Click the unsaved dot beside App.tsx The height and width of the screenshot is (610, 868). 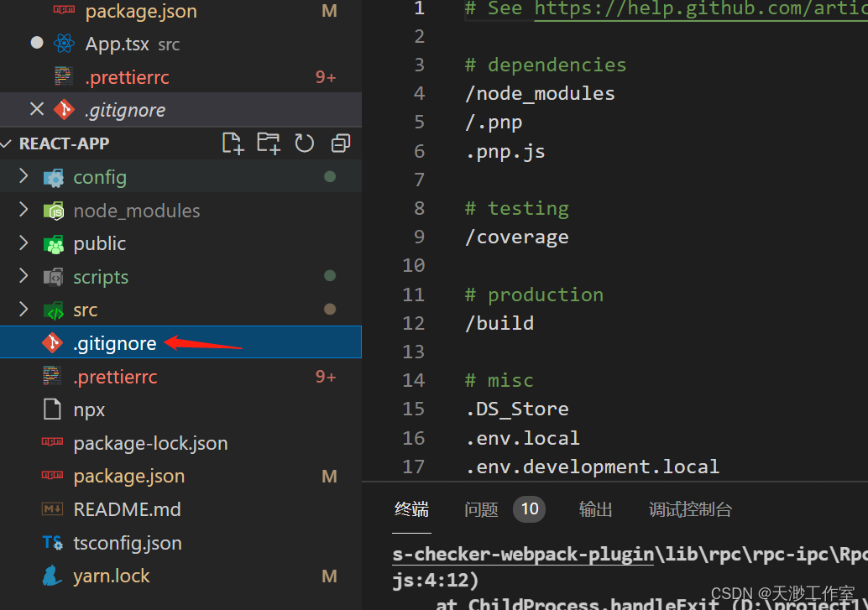pyautogui.click(x=37, y=43)
